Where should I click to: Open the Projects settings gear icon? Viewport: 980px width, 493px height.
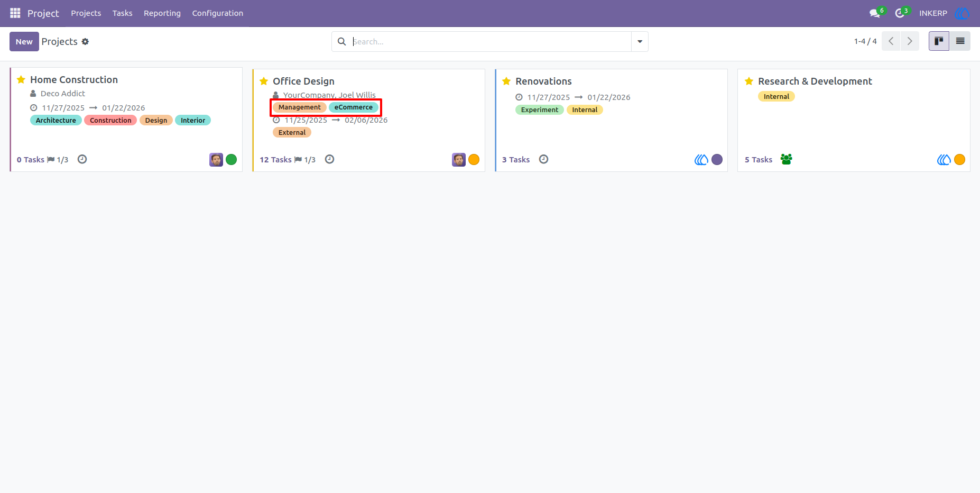point(85,42)
